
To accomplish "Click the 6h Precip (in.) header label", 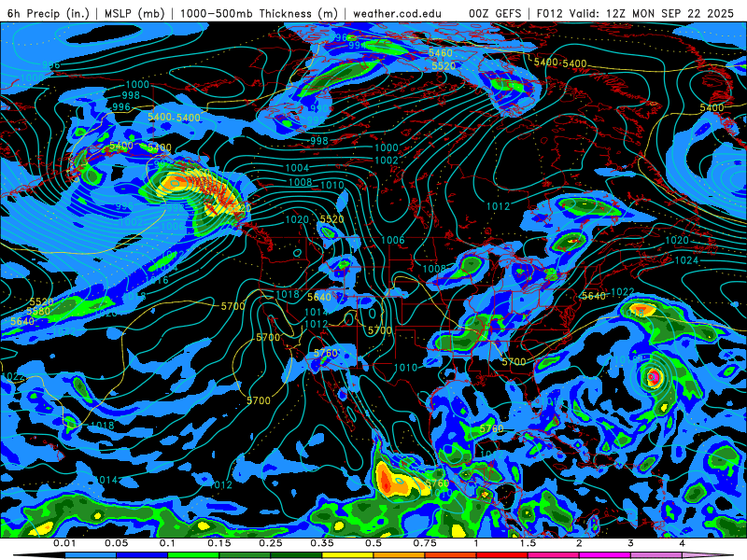I will (x=49, y=13).
